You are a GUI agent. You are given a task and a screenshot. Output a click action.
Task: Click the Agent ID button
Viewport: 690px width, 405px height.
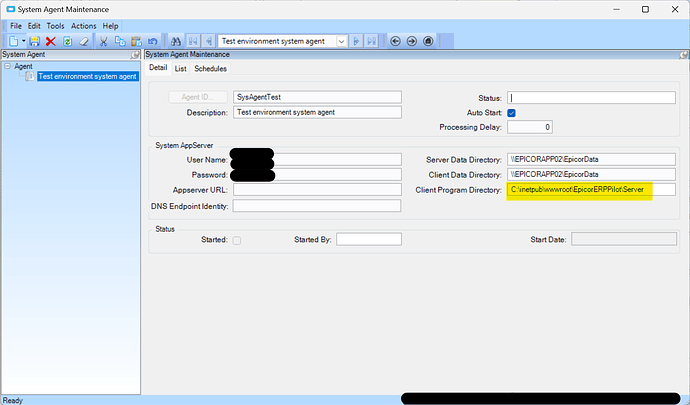point(198,97)
